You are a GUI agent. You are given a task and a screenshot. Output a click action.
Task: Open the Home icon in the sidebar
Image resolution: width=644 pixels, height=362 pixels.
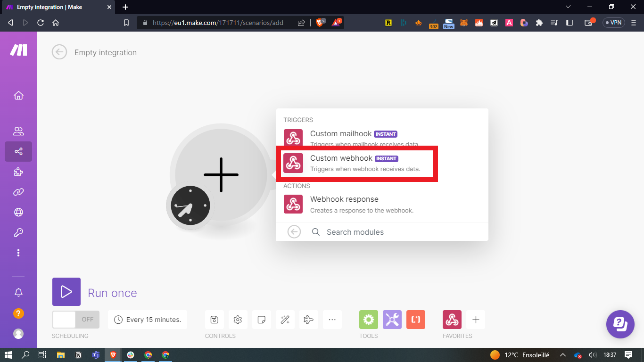coord(18,96)
